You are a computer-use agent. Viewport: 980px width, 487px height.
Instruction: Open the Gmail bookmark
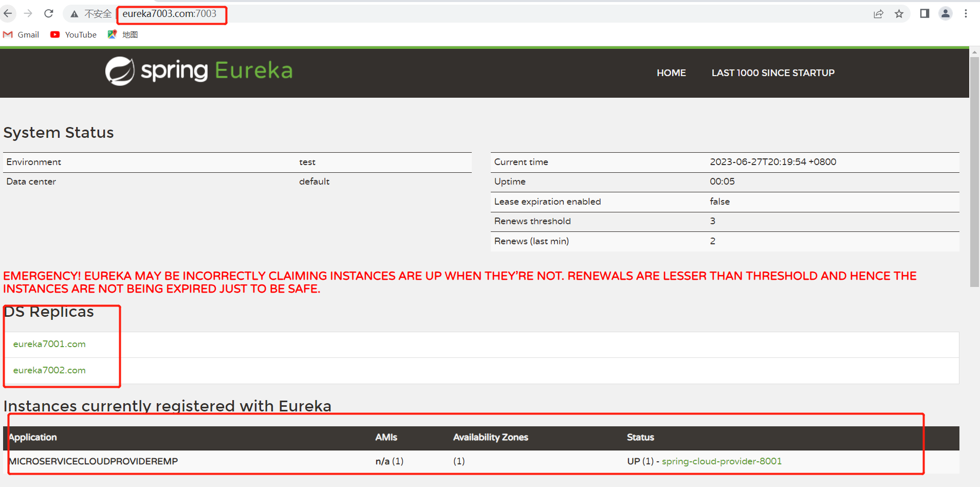pos(21,34)
